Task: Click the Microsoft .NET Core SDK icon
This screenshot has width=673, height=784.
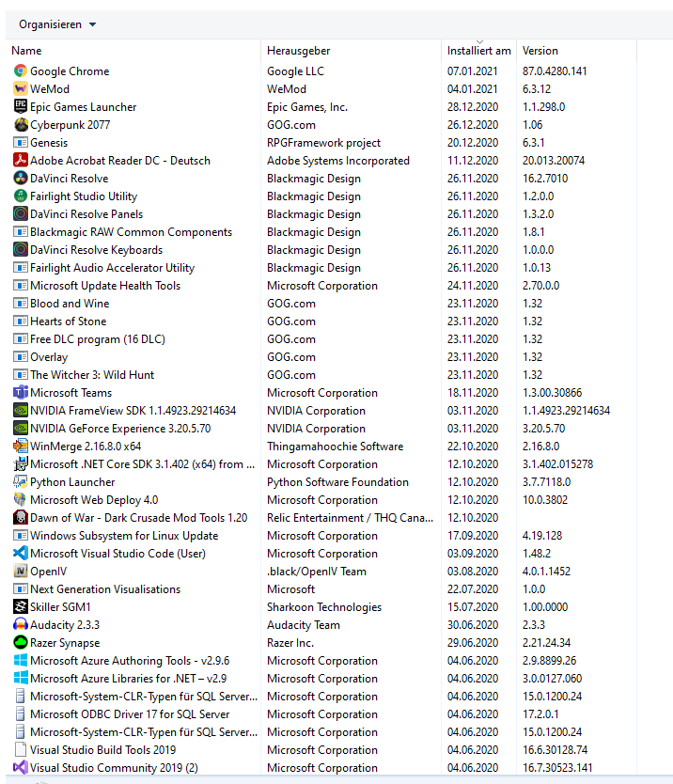Action: pos(21,464)
